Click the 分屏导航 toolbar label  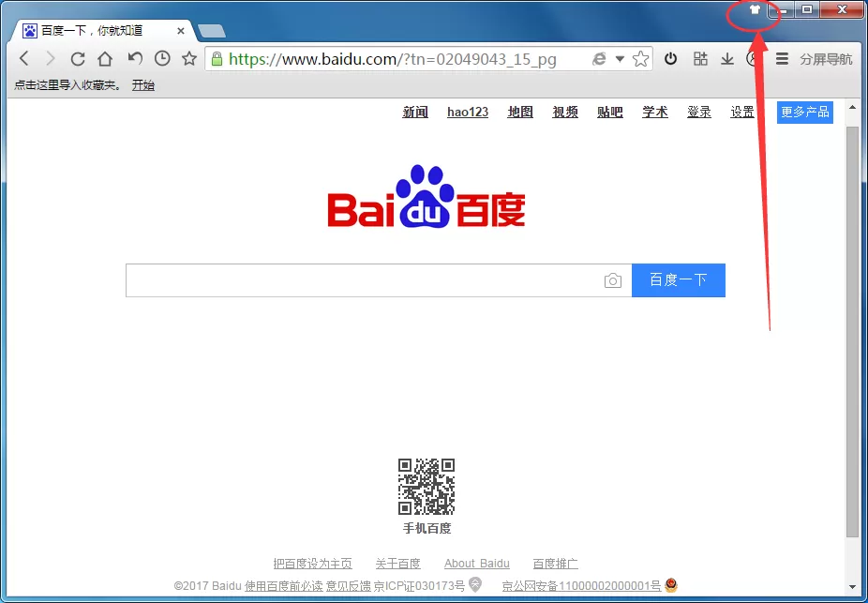coord(826,59)
